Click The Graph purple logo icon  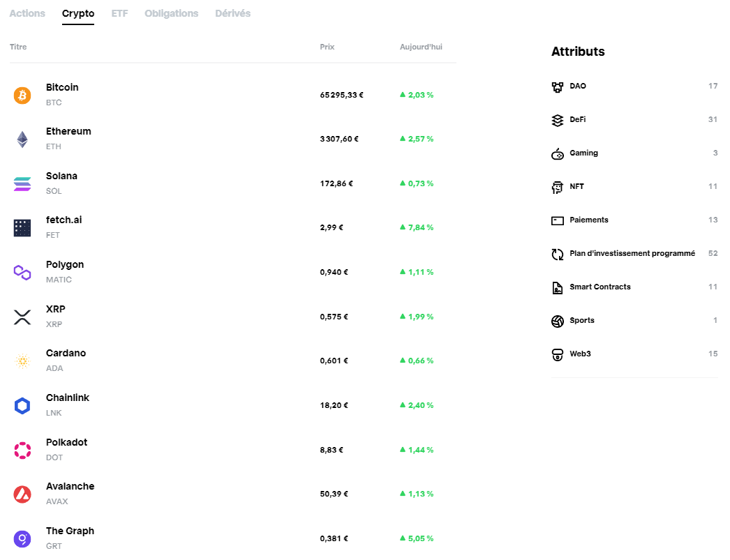click(x=22, y=539)
